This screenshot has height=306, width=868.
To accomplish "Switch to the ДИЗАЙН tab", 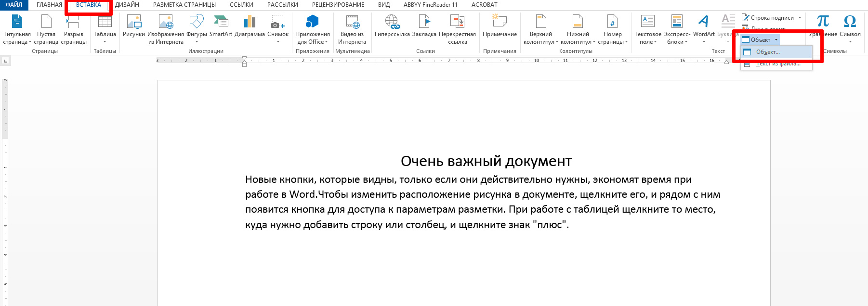I will coord(127,5).
